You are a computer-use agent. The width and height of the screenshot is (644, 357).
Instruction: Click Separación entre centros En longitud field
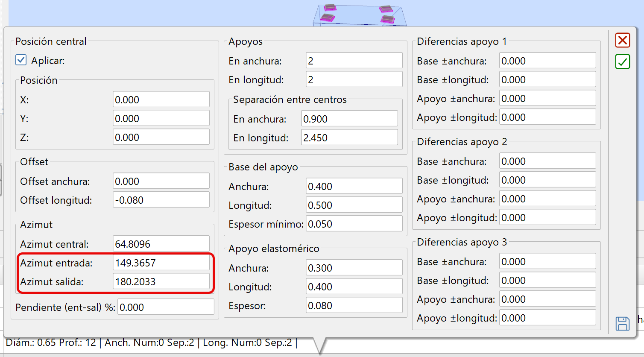(x=349, y=138)
